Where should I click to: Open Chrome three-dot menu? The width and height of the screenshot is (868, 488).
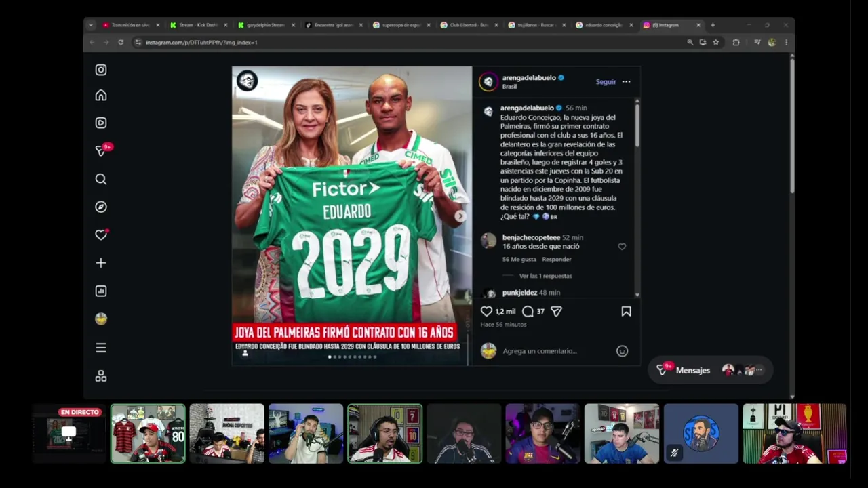click(786, 42)
